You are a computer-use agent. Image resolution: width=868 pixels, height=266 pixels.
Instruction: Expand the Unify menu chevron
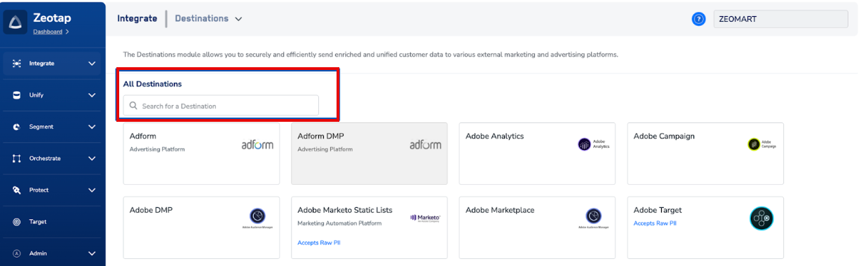(92, 95)
